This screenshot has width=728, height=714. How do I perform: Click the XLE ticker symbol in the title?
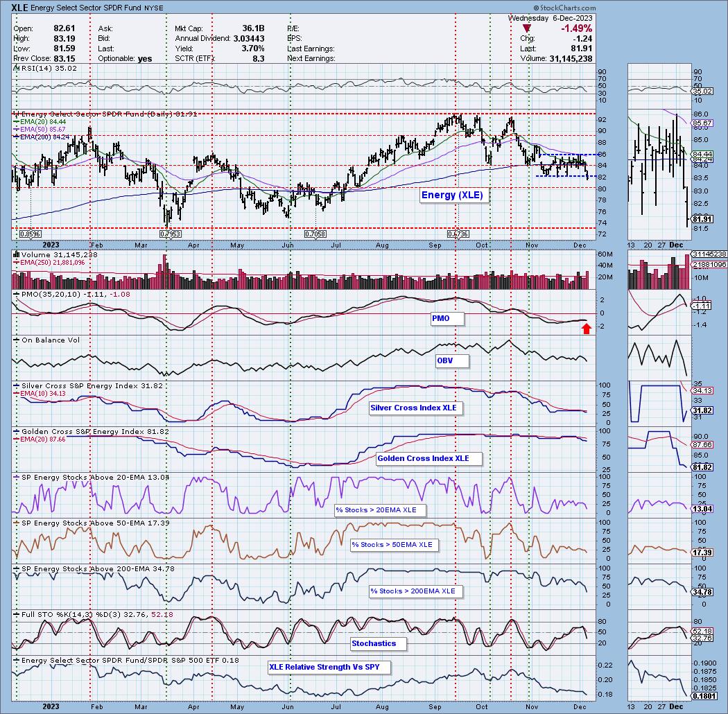pyautogui.click(x=20, y=8)
